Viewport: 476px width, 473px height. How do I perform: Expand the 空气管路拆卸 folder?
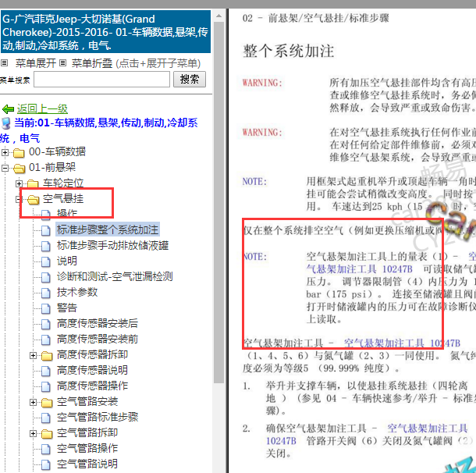[33, 433]
